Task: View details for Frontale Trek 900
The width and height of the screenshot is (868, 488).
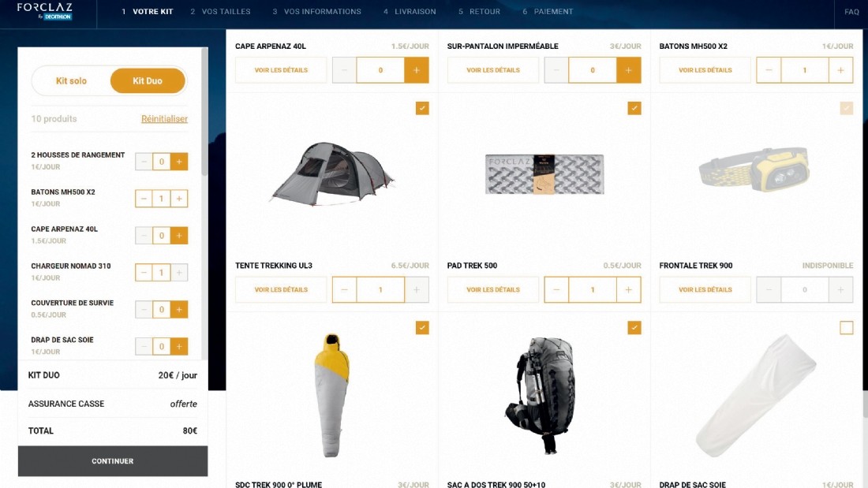Action: [705, 289]
